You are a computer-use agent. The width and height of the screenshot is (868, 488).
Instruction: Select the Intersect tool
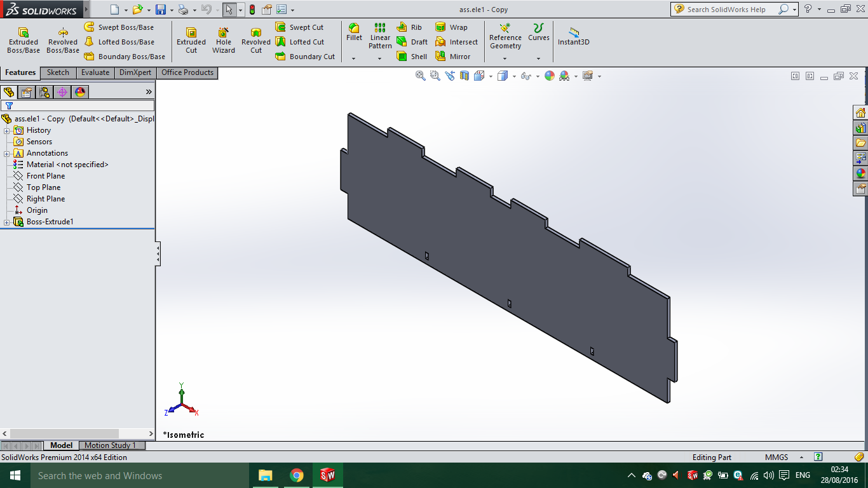pos(456,42)
